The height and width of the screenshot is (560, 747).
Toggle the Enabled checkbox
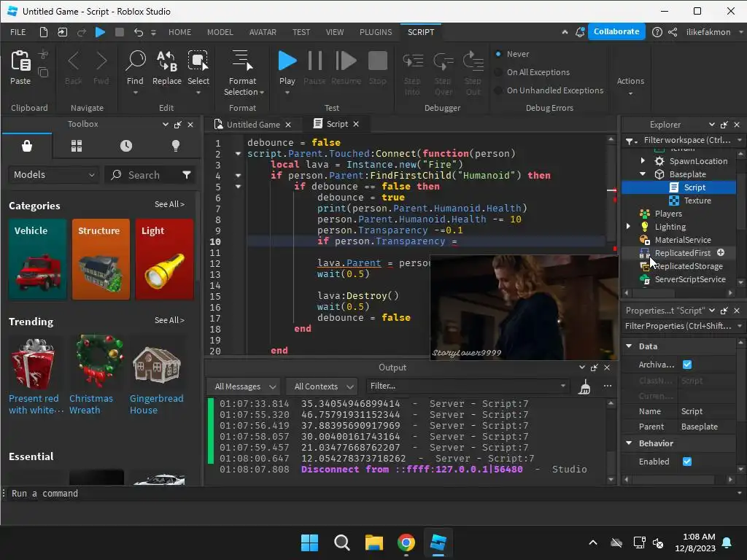coord(687,462)
